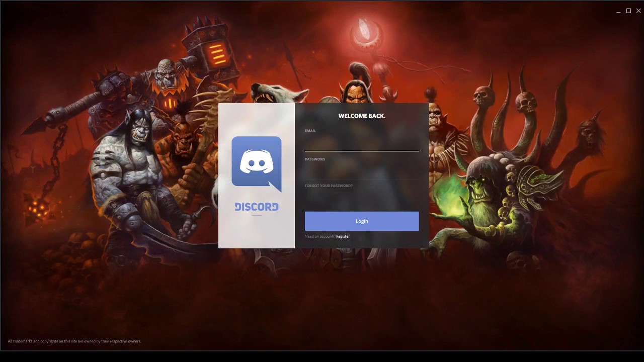Click the DISCORD wordmark text

257,207
